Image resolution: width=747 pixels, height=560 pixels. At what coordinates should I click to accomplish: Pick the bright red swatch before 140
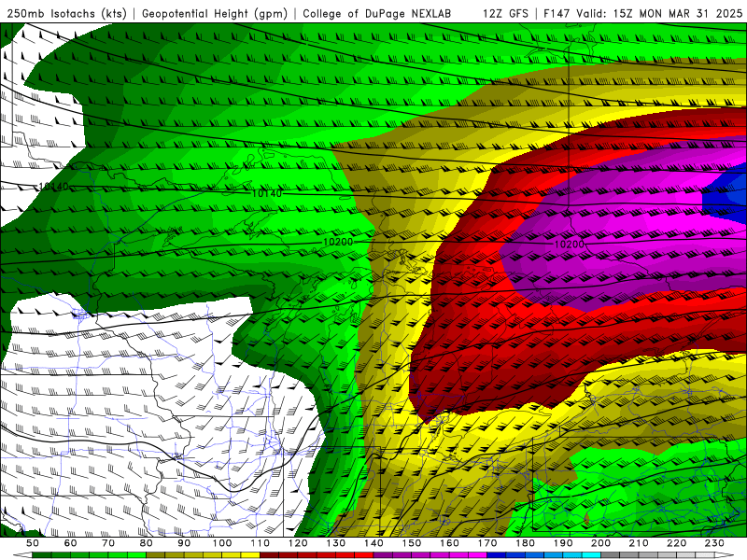tap(363, 554)
